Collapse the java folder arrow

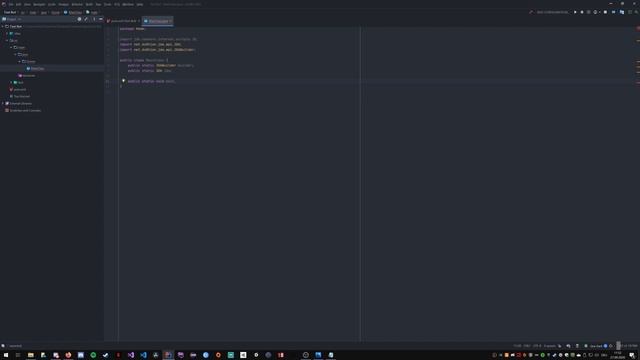[x=16, y=54]
